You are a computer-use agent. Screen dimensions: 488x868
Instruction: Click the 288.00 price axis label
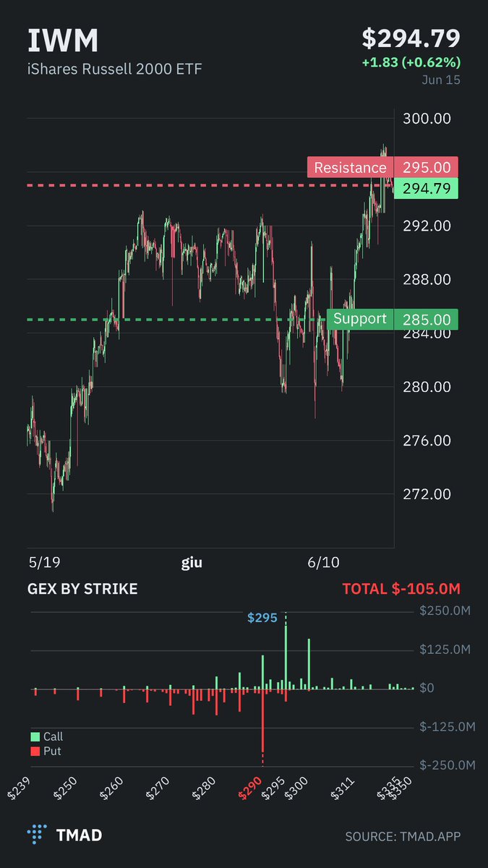click(427, 279)
